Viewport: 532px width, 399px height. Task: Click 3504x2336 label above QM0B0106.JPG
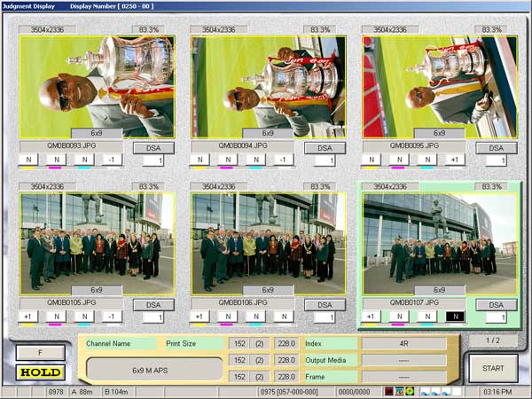point(218,186)
